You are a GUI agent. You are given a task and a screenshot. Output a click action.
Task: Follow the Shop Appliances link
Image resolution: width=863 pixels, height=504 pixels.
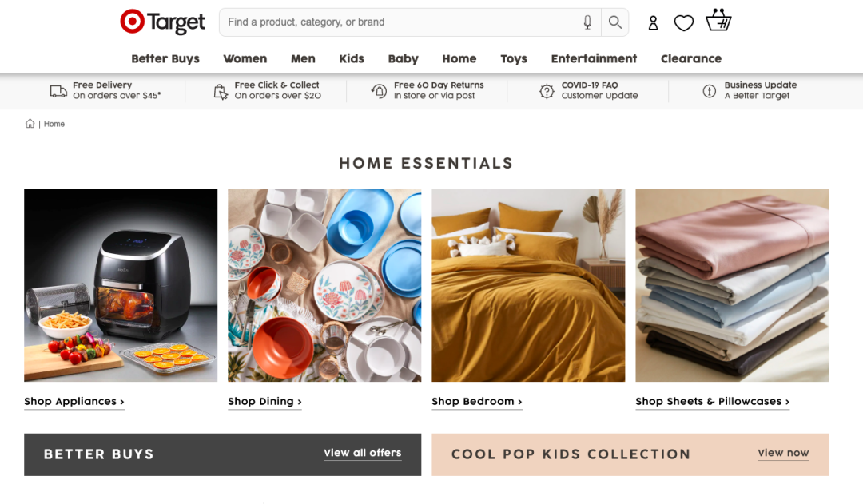[74, 401]
